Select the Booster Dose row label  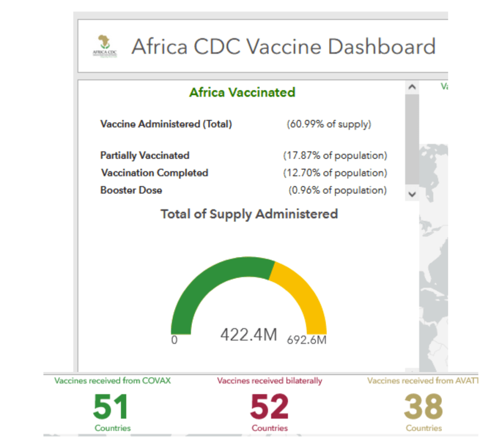pos(131,190)
